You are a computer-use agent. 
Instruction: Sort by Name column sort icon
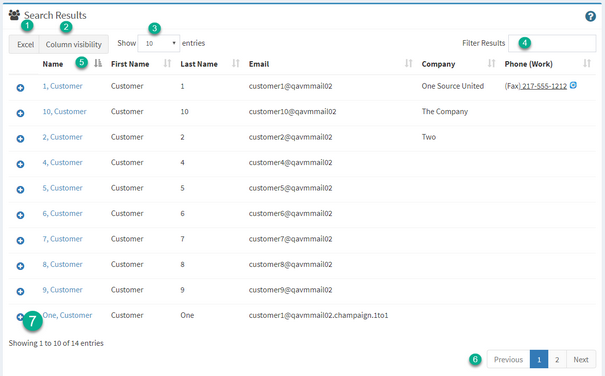pyautogui.click(x=98, y=63)
